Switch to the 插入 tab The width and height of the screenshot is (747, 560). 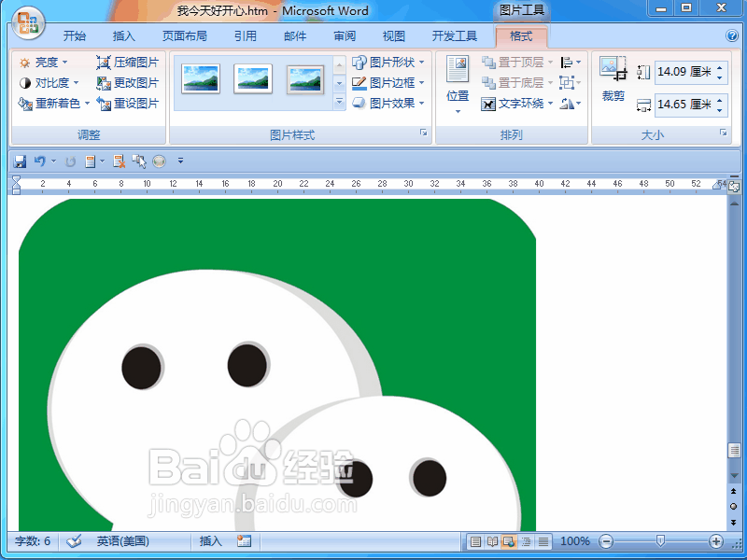point(124,36)
